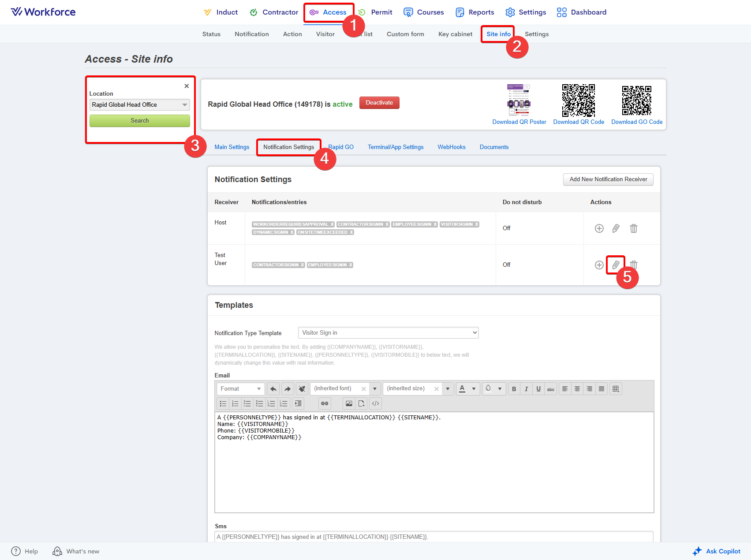Add notification entry for Host row
This screenshot has width=751, height=560.
coord(599,228)
